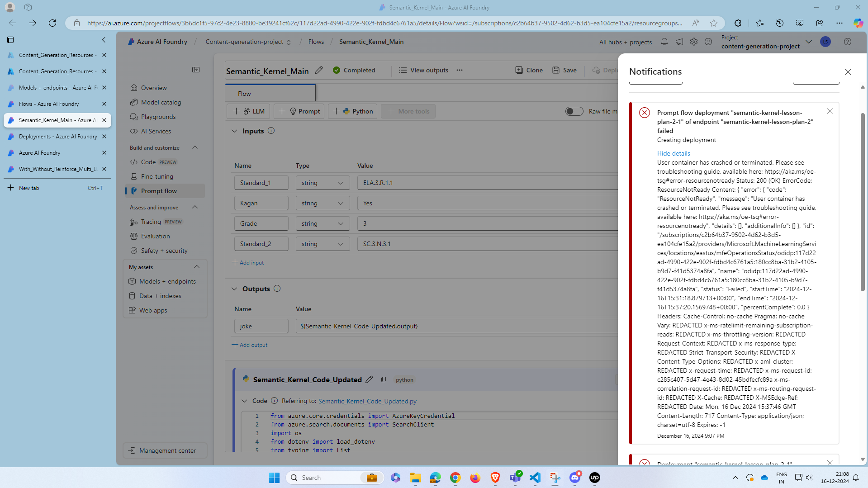
Task: Show the Outputs info tooltip icon
Action: (x=277, y=289)
